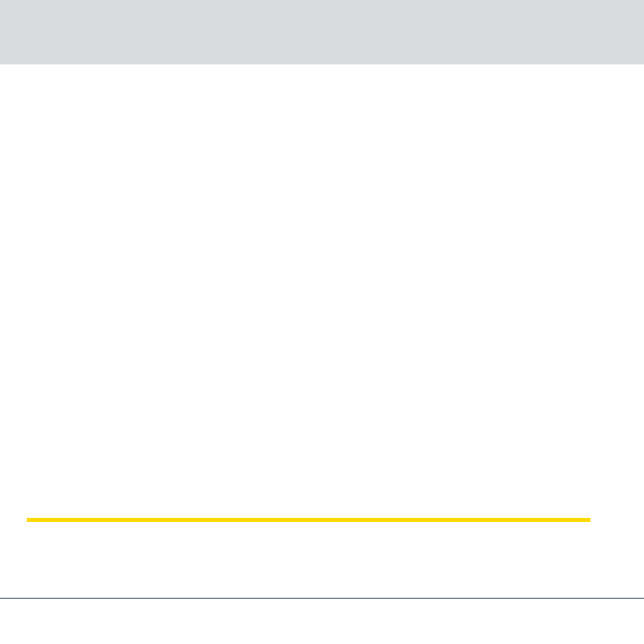Click the white space between the yellow bar and the divider
The height and width of the screenshot is (644, 644).
coord(322,560)
